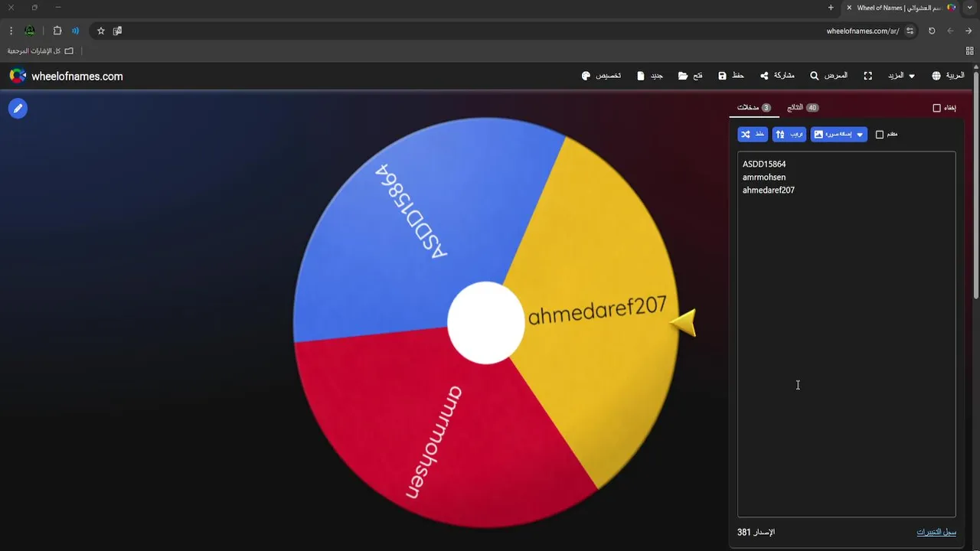The width and height of the screenshot is (980, 551).
Task: Click the blue pencil edit icon
Action: click(18, 109)
